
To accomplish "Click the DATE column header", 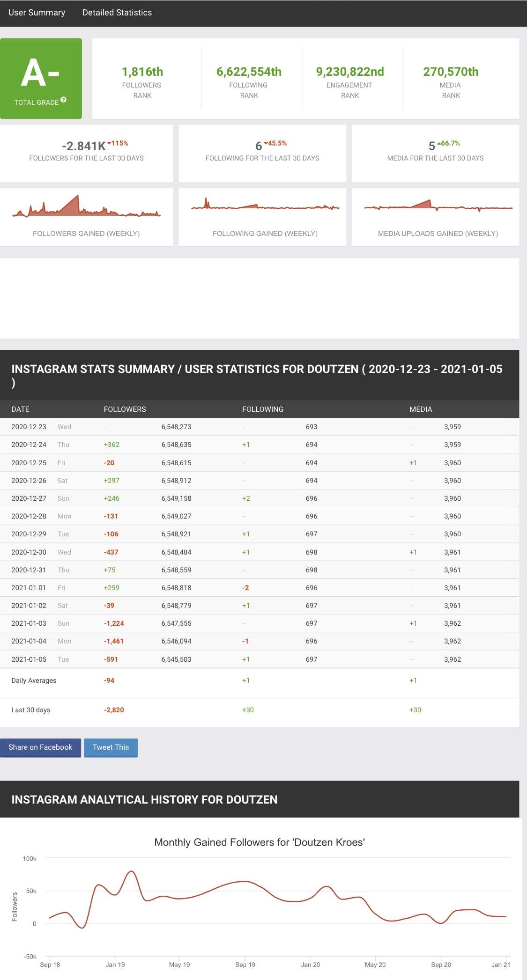I will (x=21, y=409).
